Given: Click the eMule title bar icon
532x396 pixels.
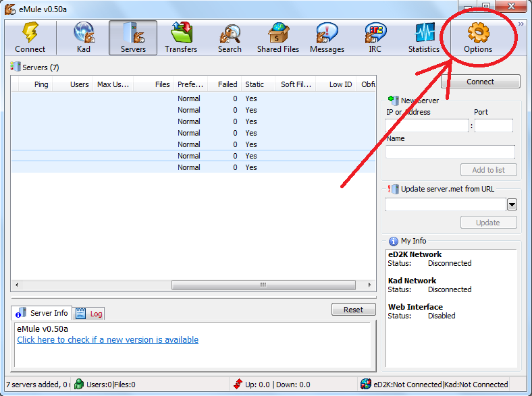Looking at the screenshot, I should point(10,9).
